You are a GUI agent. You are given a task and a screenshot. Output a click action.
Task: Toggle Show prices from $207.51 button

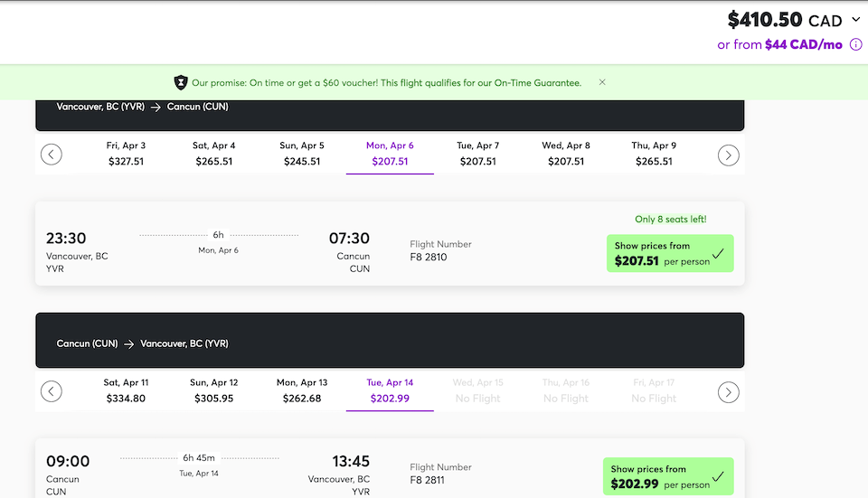click(669, 254)
